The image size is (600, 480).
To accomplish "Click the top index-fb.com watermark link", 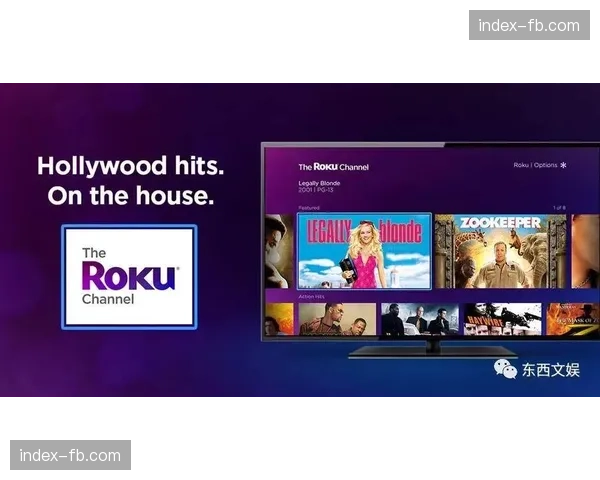I will [x=529, y=25].
